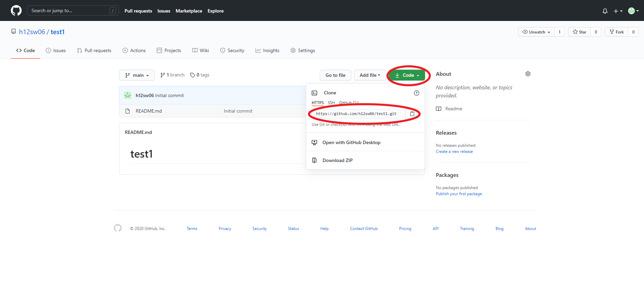Open the test1 repository name link

click(58, 32)
